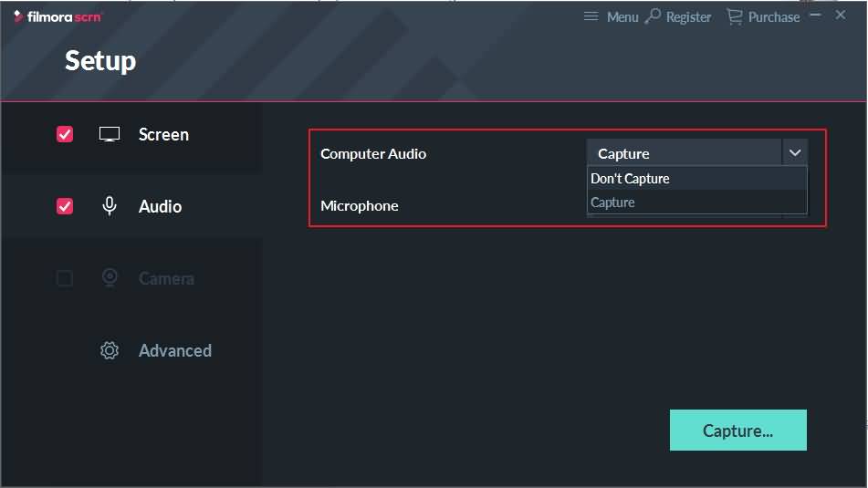
Task: Open the Advanced settings tab
Action: [174, 350]
